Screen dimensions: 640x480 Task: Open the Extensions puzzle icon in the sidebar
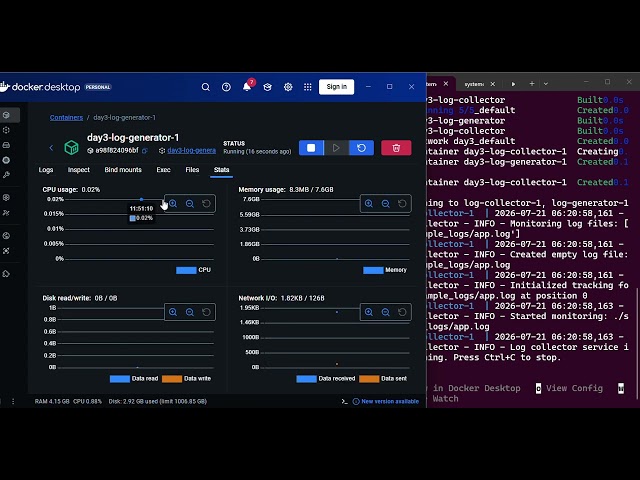[x=6, y=274]
